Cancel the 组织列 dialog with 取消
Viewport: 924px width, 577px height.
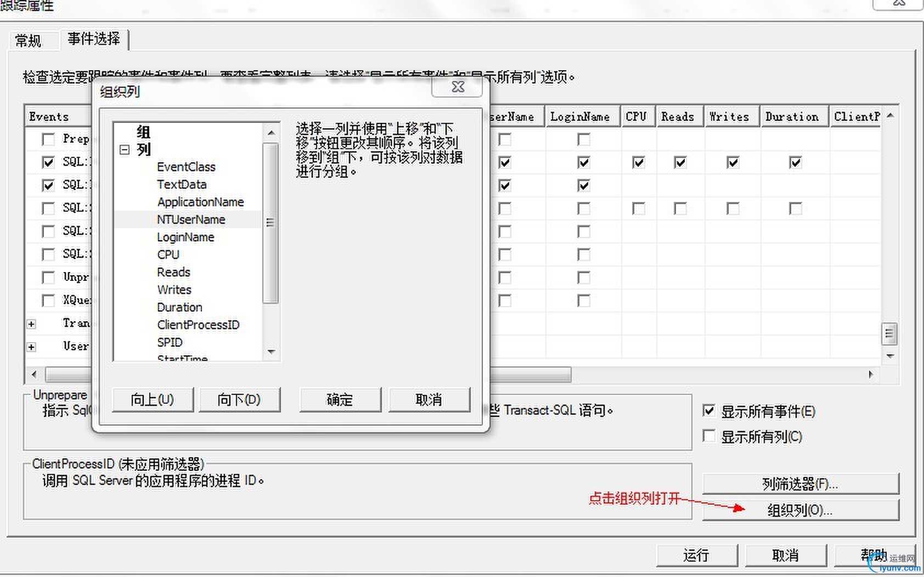click(x=429, y=399)
